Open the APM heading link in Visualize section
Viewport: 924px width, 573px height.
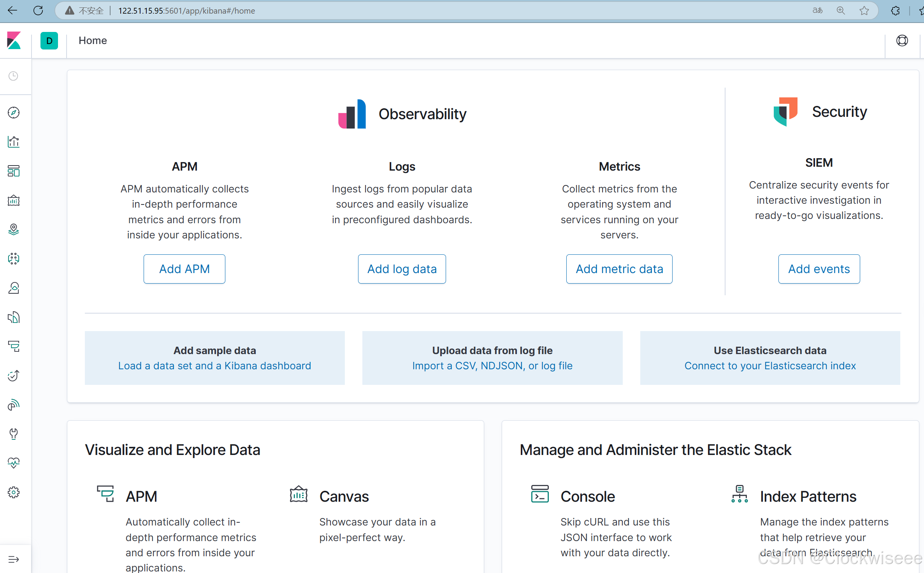(141, 496)
